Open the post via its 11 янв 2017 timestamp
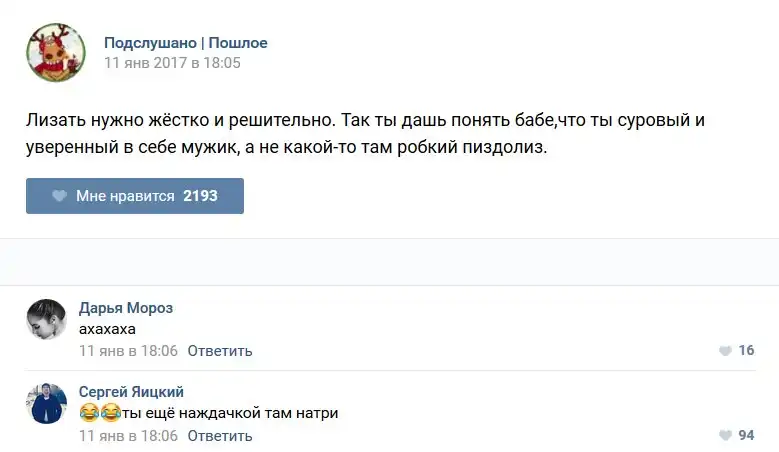This screenshot has width=779, height=452. 172,62
